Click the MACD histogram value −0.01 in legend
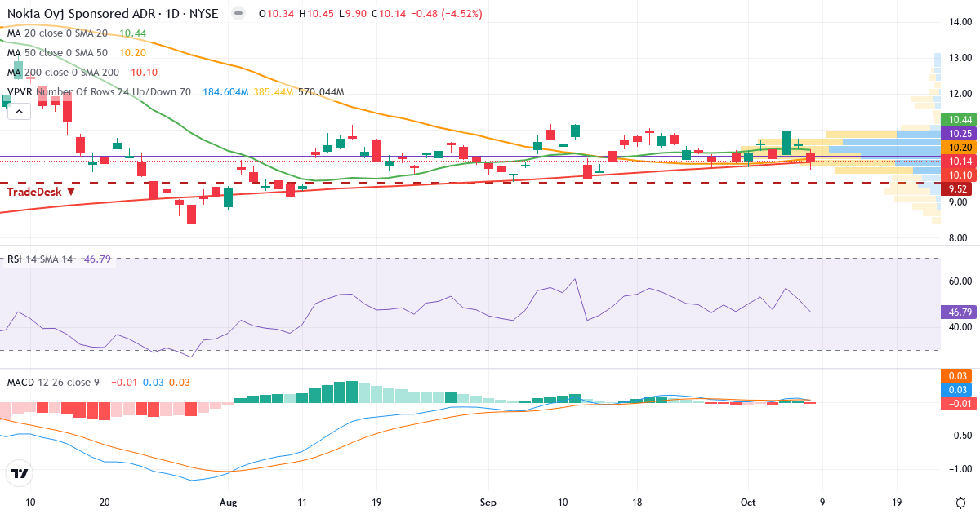Viewport: 980px width, 514px height. point(123,382)
